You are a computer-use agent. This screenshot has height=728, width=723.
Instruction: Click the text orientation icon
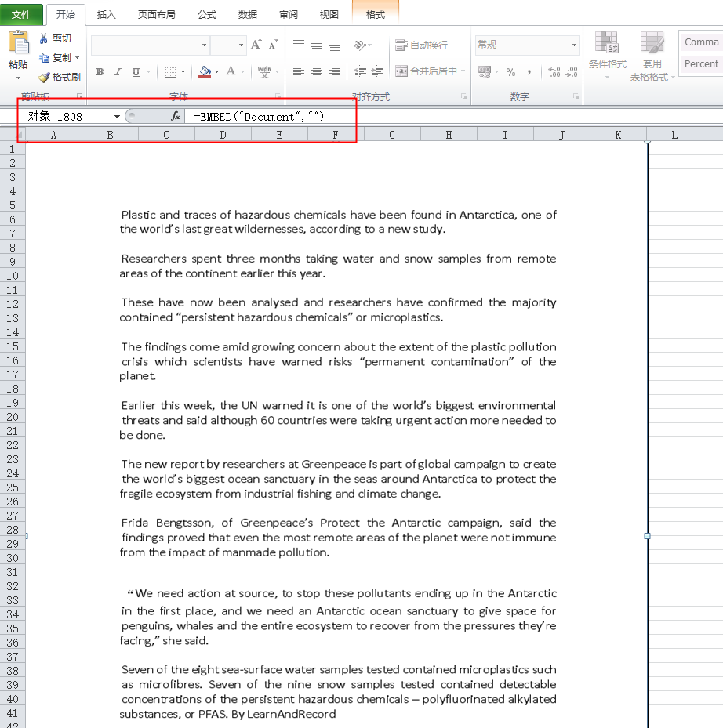[360, 45]
